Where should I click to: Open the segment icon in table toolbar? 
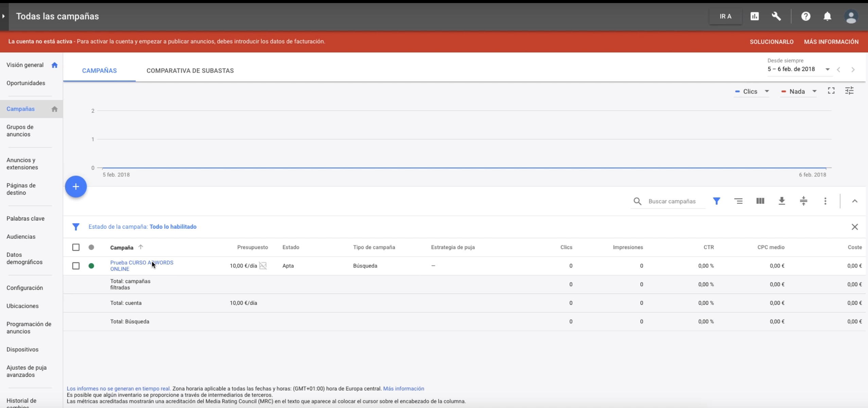click(738, 201)
